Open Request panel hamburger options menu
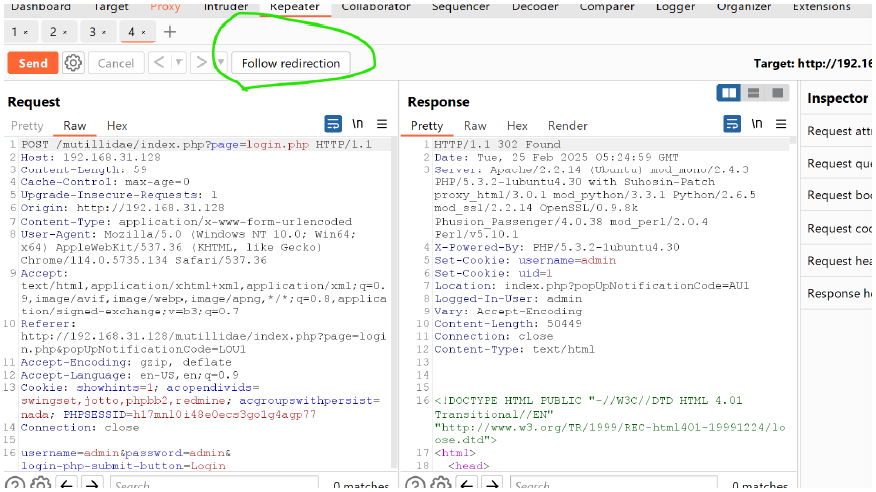Image resolution: width=876 pixels, height=492 pixels. pyautogui.click(x=382, y=123)
